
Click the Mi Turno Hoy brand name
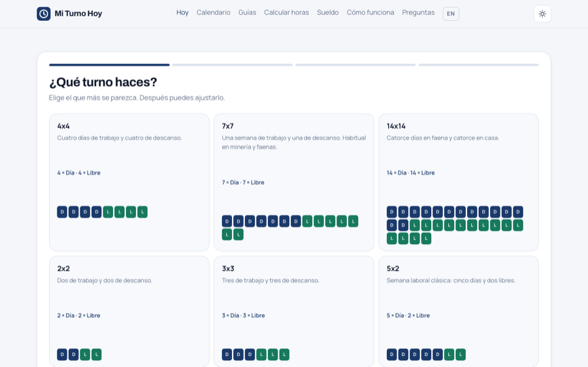tap(78, 14)
